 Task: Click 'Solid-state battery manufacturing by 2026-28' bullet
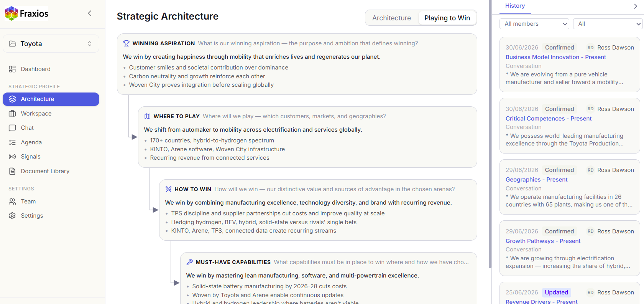click(x=269, y=286)
